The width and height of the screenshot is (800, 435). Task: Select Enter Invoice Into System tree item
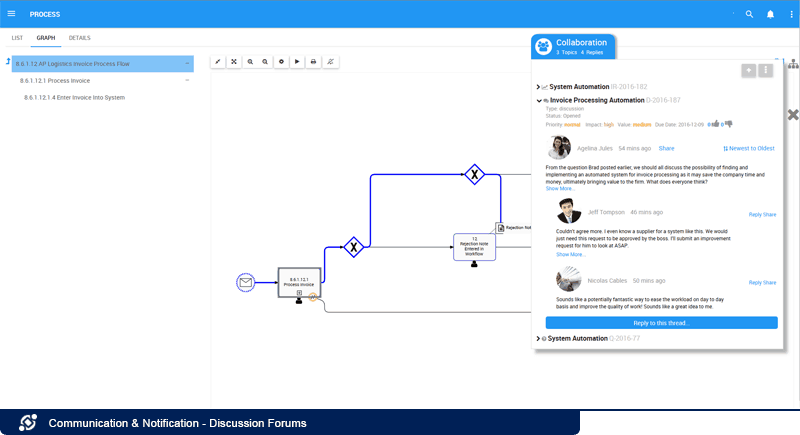[x=78, y=97]
